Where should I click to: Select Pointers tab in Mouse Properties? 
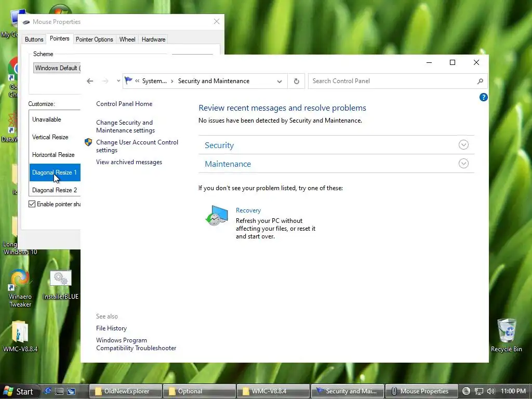[59, 38]
